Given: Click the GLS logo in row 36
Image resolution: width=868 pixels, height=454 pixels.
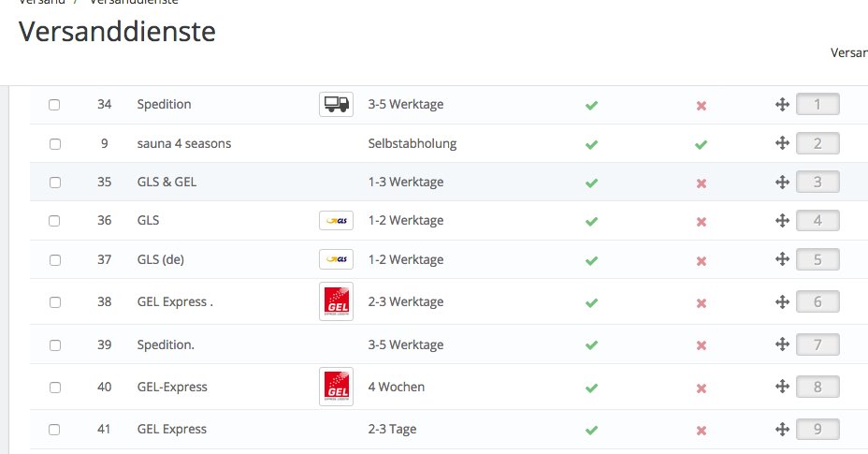Looking at the screenshot, I should [336, 221].
